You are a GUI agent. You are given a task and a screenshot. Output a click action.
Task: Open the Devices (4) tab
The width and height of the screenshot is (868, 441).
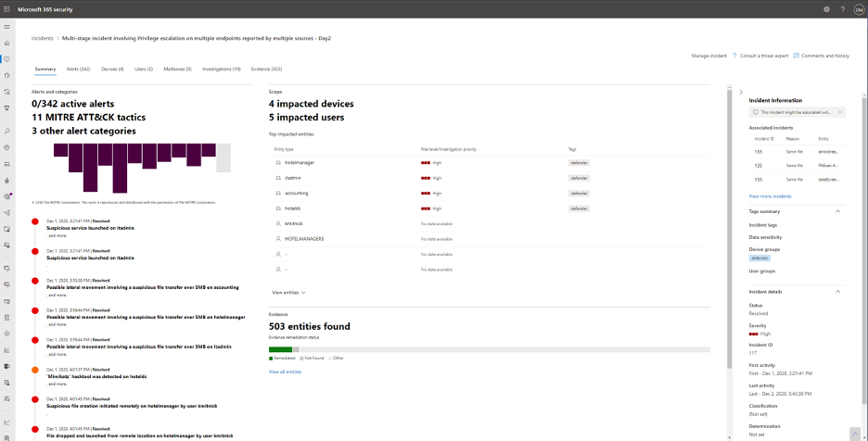point(112,69)
